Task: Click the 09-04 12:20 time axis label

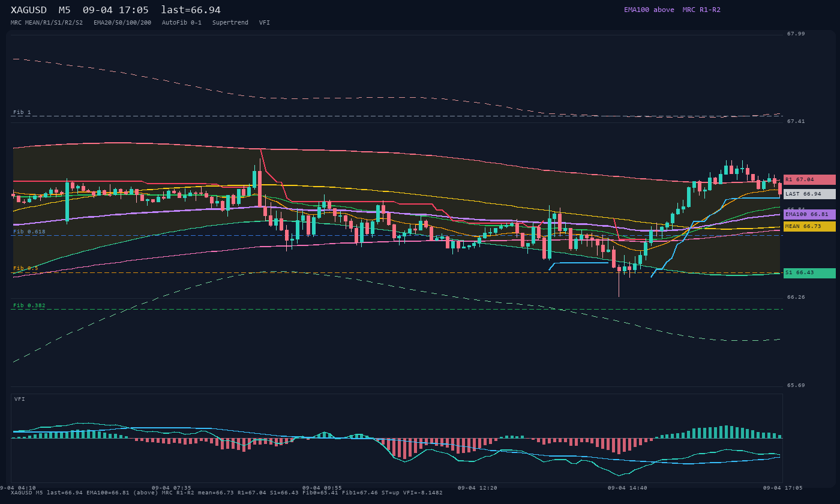Action: (x=477, y=488)
